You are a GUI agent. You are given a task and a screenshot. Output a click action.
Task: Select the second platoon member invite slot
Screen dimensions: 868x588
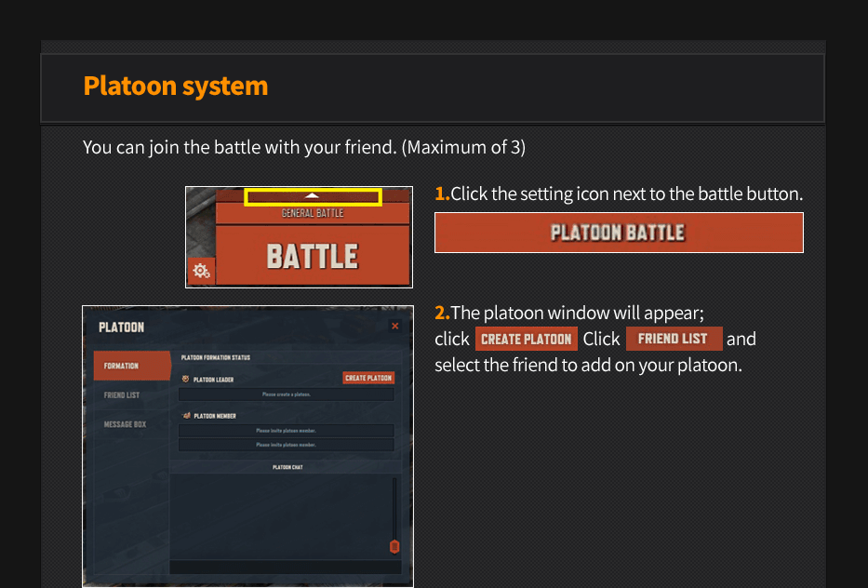tap(286, 445)
